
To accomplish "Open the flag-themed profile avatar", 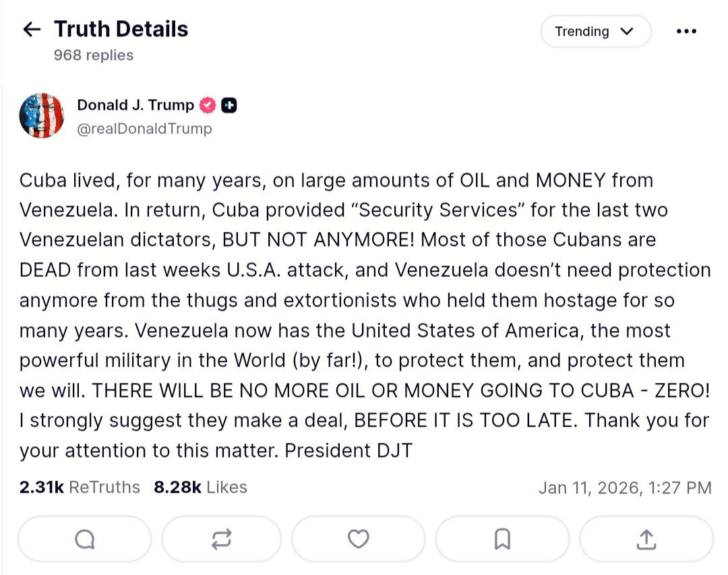I will point(42,116).
